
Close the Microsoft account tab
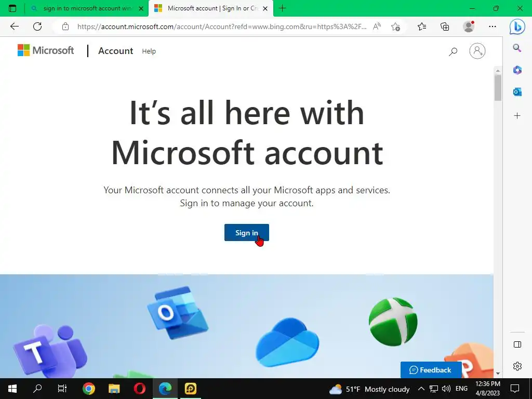tap(265, 8)
